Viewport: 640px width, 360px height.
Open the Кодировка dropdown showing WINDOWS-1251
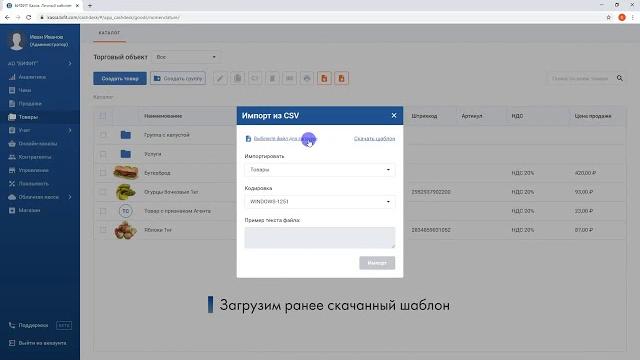coord(320,202)
